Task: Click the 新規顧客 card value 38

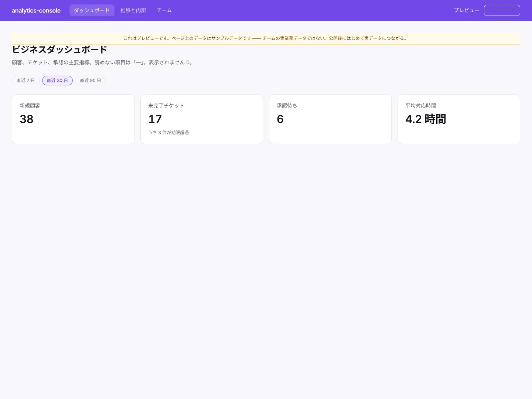Action: tap(27, 119)
